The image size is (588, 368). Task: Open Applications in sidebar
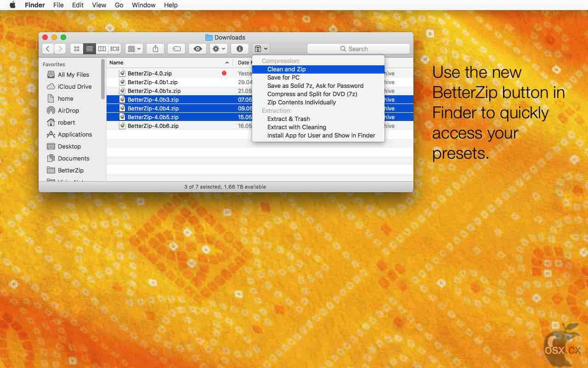click(x=74, y=134)
